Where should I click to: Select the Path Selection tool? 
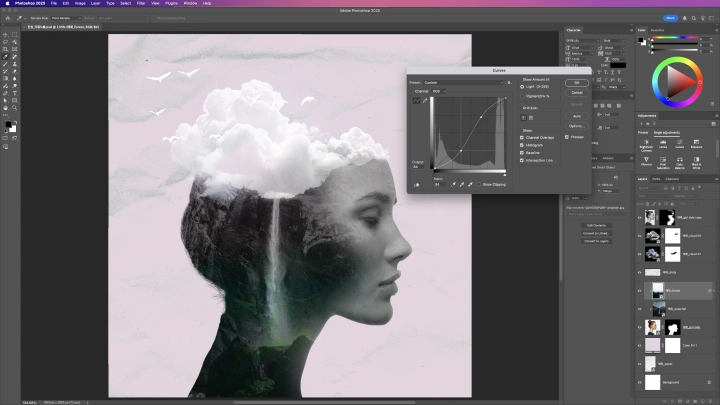click(x=6, y=100)
